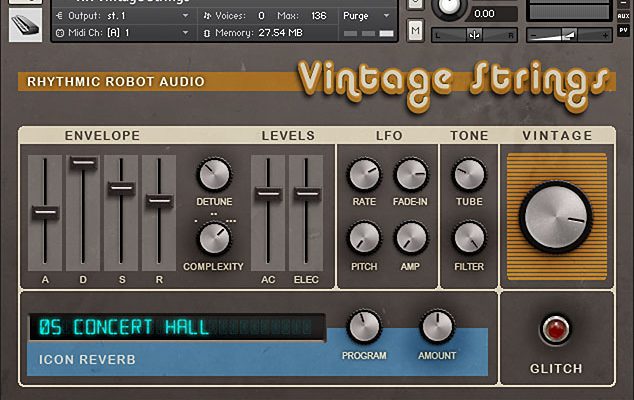Image resolution: width=634 pixels, height=400 pixels.
Task: Click the reverb Program knob
Action: pyautogui.click(x=364, y=327)
